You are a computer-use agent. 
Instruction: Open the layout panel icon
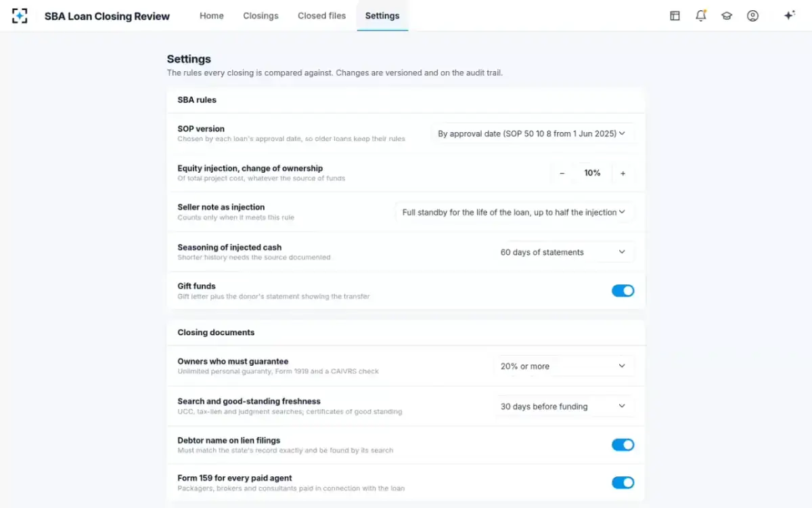675,16
